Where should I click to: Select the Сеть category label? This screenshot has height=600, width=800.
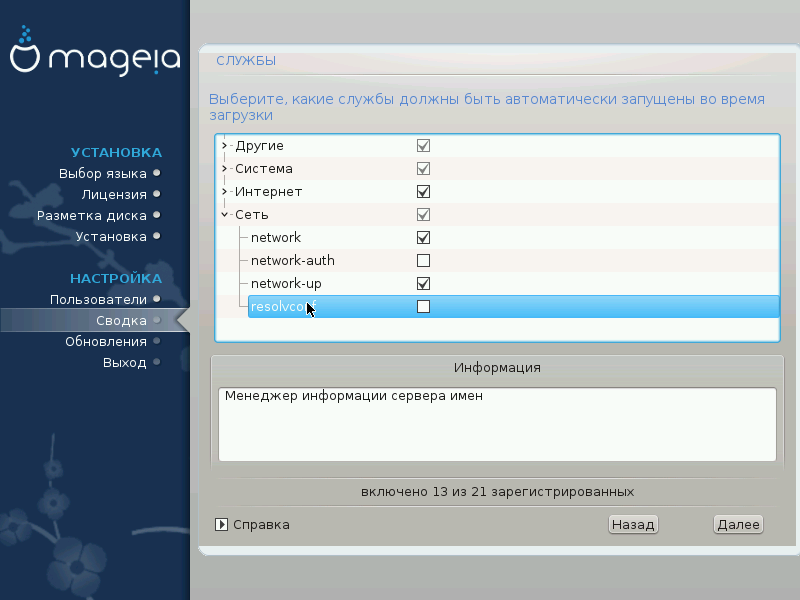click(x=252, y=215)
